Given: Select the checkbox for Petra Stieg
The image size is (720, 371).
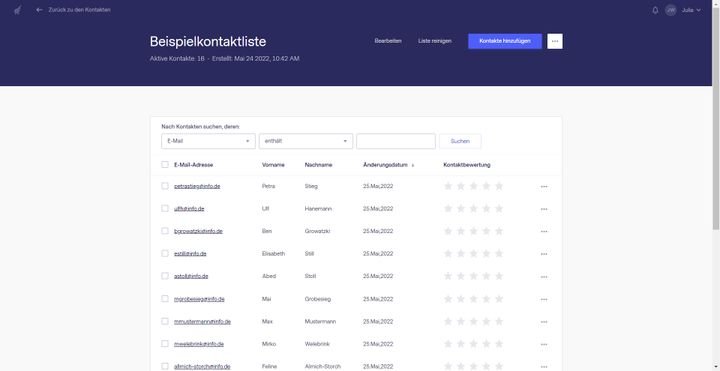Looking at the screenshot, I should [x=165, y=186].
